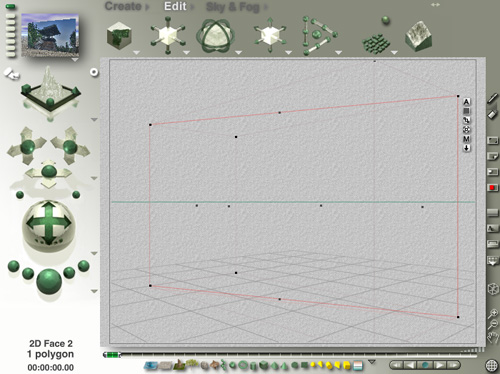Image resolution: width=500 pixels, height=374 pixels.
Task: Click the Randomize objects icon
Action: pyautogui.click(x=377, y=37)
